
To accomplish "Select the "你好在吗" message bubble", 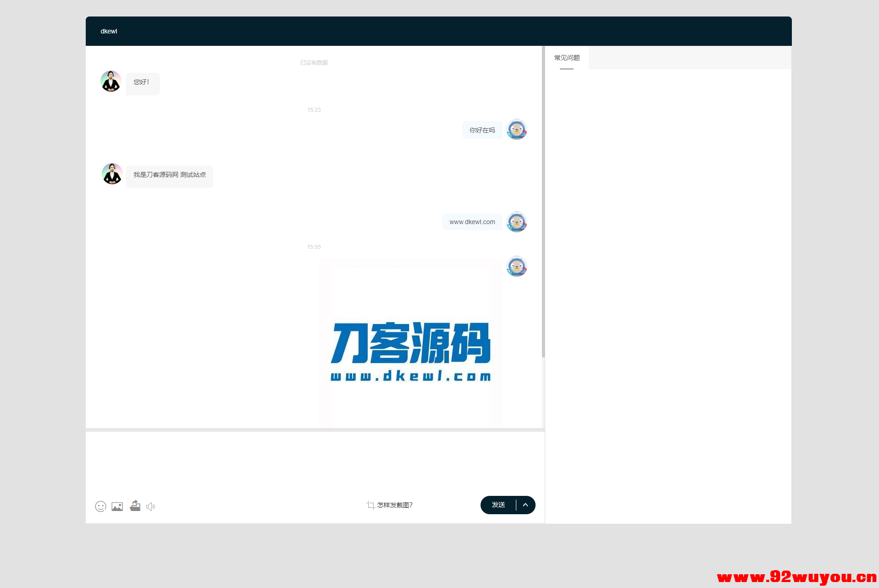I will tap(482, 130).
